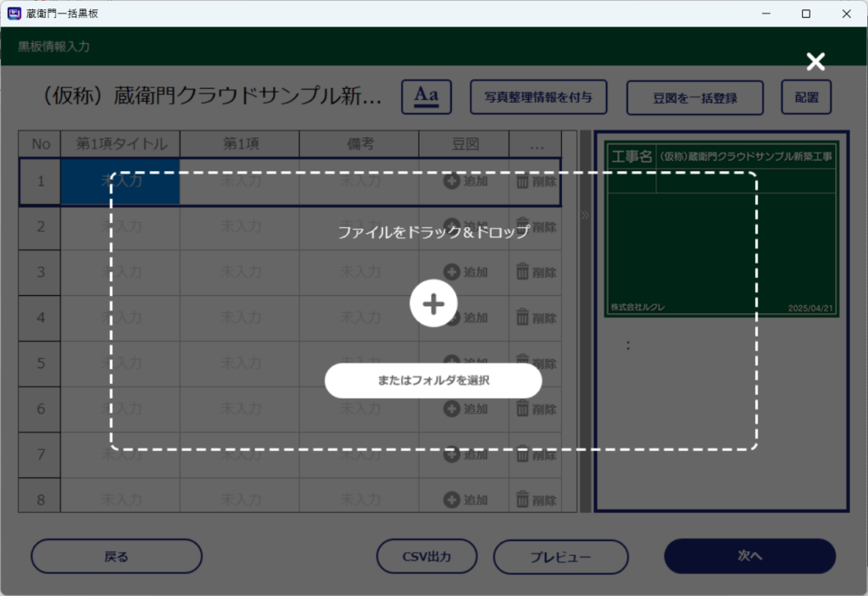868x596 pixels.
Task: Click the project title (仮称) 蔵衛門クラウドサンプル新…
Action: pyautogui.click(x=213, y=96)
